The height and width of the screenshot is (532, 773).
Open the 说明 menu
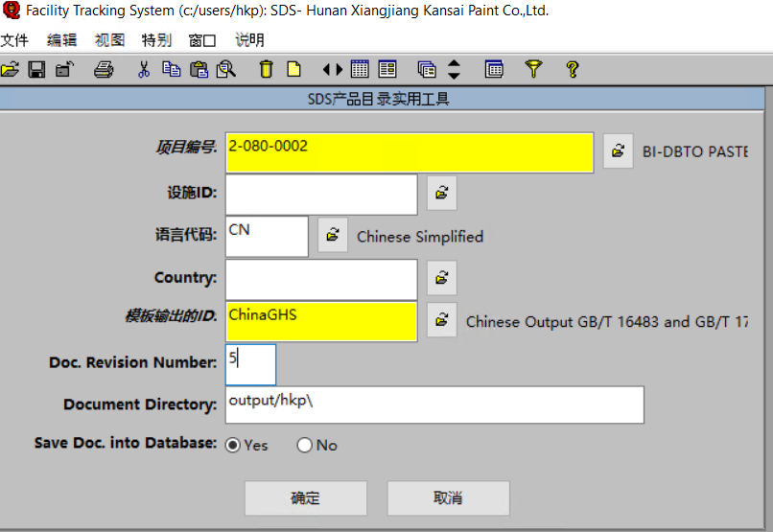coord(249,40)
